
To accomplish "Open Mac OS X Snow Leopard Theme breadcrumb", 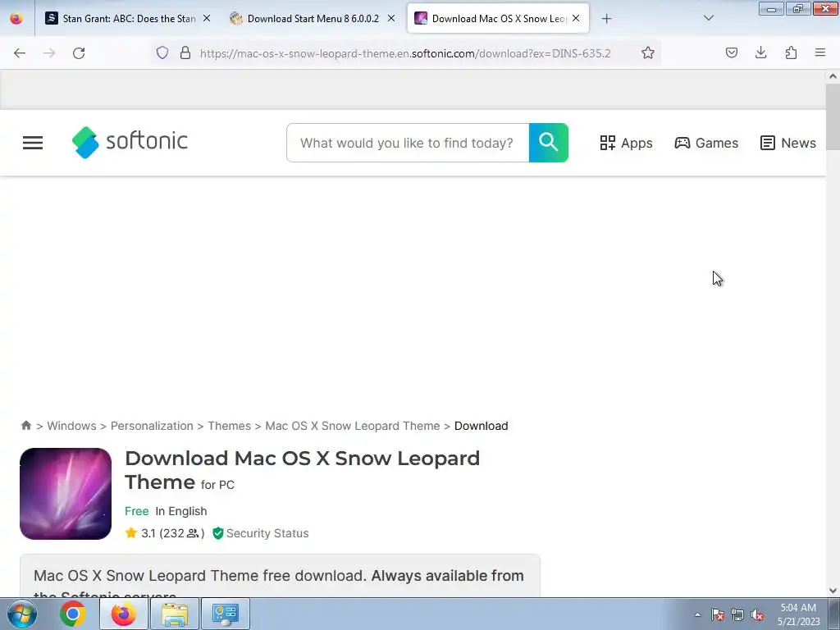I will point(353,426).
